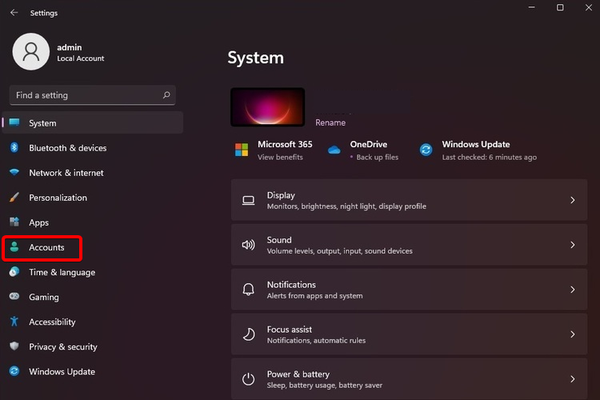Click the Windows Update sync icon
This screenshot has height=400, width=600.
pos(426,150)
